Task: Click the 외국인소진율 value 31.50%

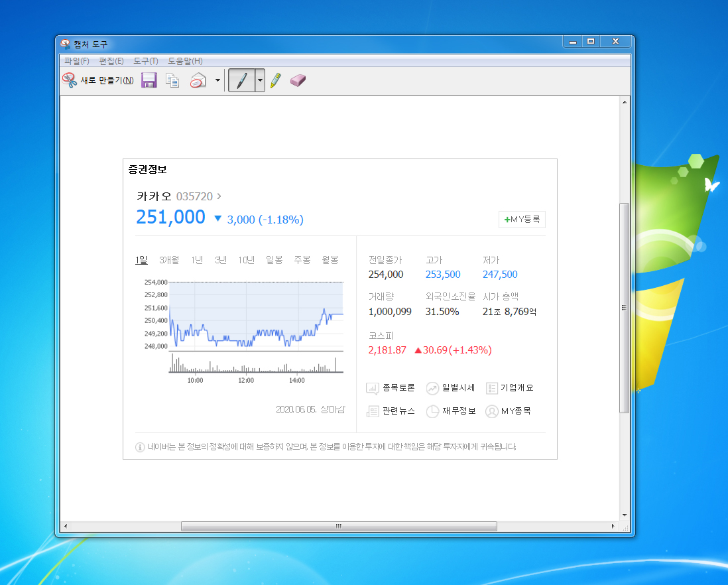Action: (x=442, y=312)
